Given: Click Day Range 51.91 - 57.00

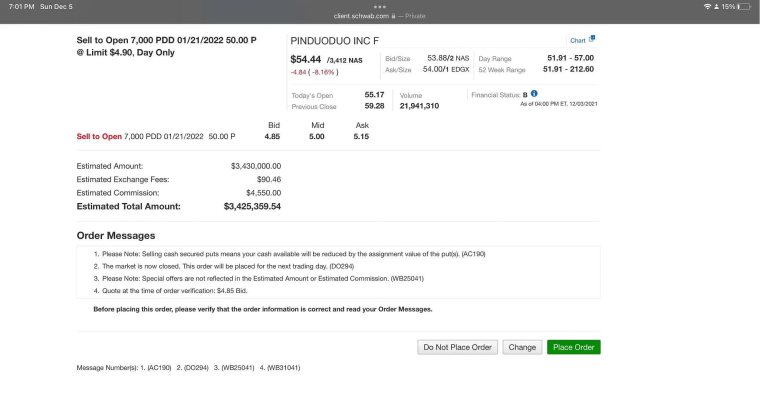Looking at the screenshot, I should 570,58.
